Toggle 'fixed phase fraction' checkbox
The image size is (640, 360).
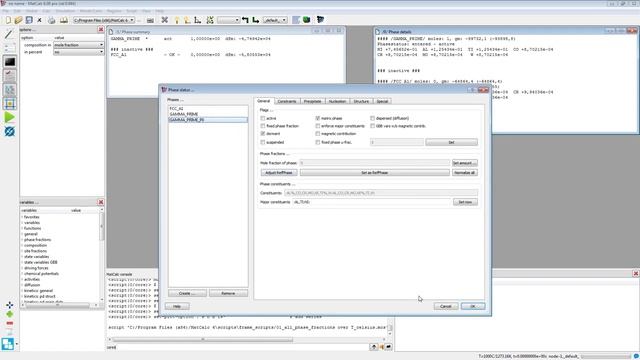pyautogui.click(x=263, y=126)
